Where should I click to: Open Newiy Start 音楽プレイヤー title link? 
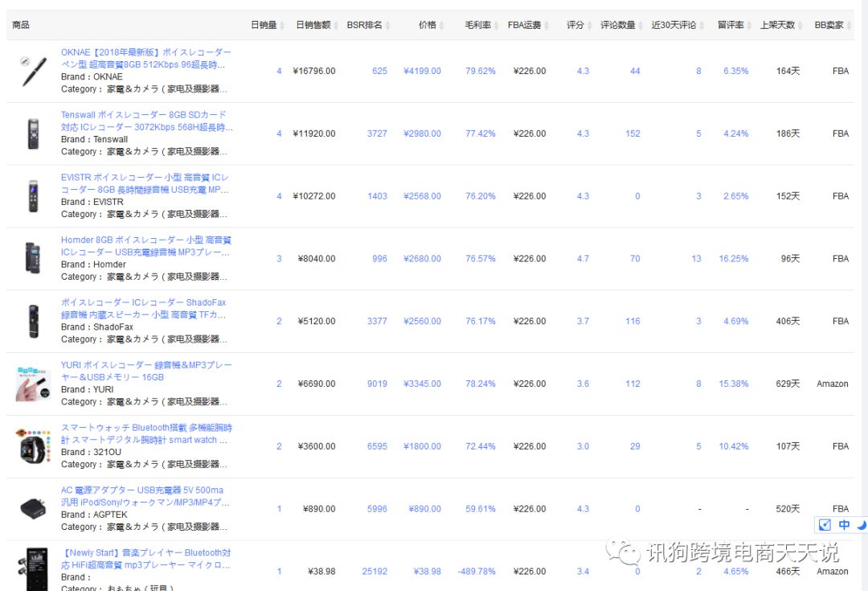click(146, 559)
